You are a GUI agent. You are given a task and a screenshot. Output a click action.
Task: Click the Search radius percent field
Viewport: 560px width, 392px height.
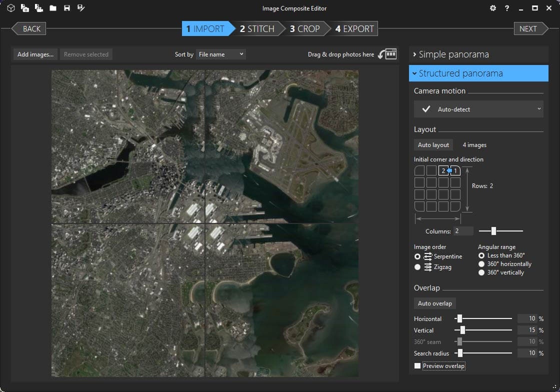pyautogui.click(x=527, y=352)
